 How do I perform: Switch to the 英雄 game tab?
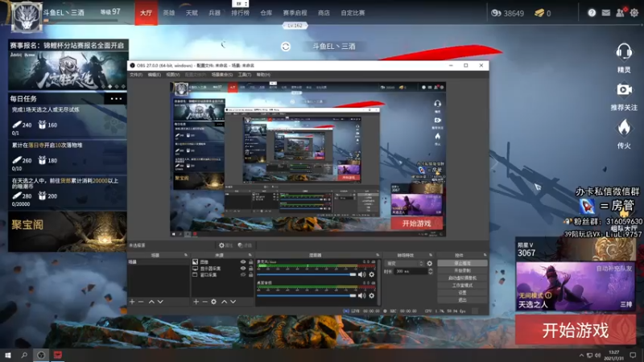[x=169, y=13]
